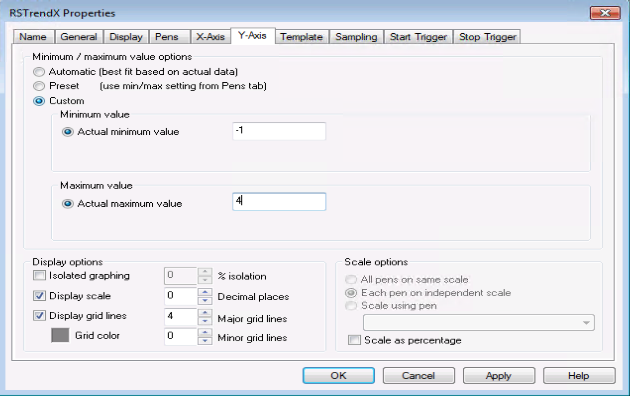Open Help for the dialog
This screenshot has width=630, height=396.
click(x=579, y=376)
